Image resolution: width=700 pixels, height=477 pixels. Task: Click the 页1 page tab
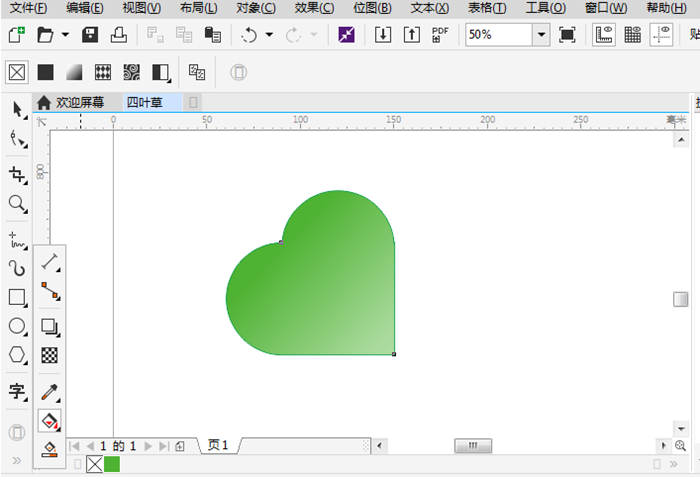click(x=218, y=445)
